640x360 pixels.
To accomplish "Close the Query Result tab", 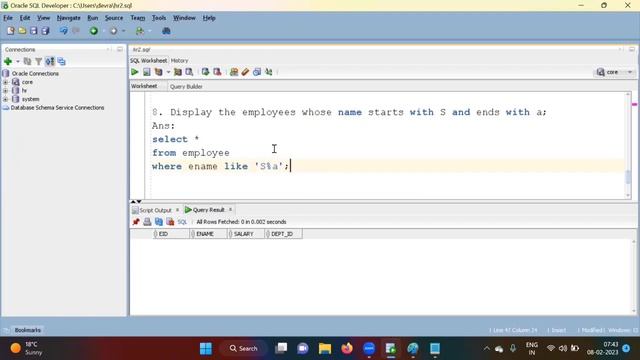I will [230, 209].
